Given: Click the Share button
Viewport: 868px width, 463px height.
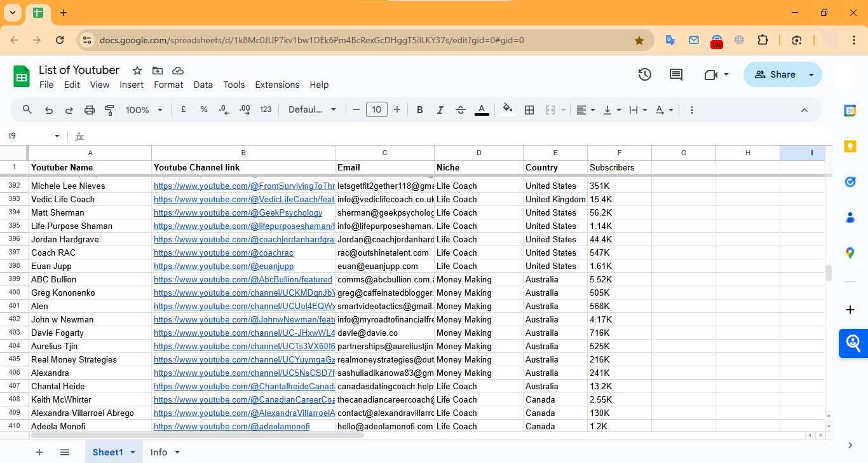Looking at the screenshot, I should (x=774, y=74).
